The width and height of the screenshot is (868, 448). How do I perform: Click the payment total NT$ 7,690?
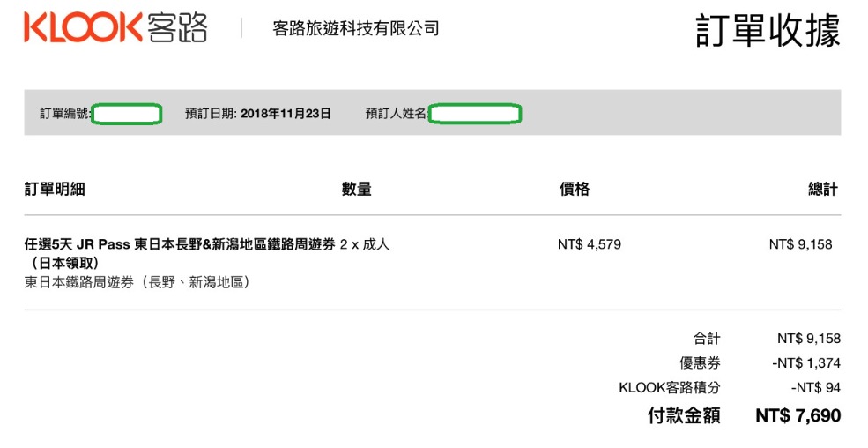pyautogui.click(x=798, y=415)
